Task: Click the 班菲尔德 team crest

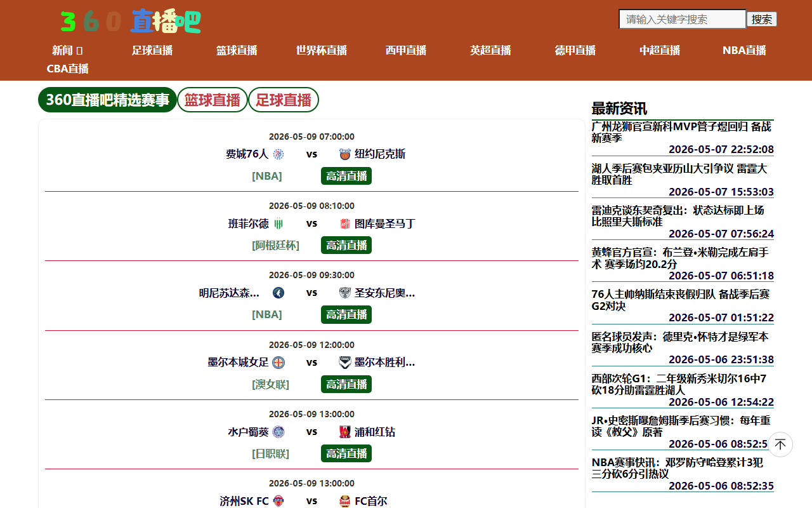Action: (x=278, y=224)
